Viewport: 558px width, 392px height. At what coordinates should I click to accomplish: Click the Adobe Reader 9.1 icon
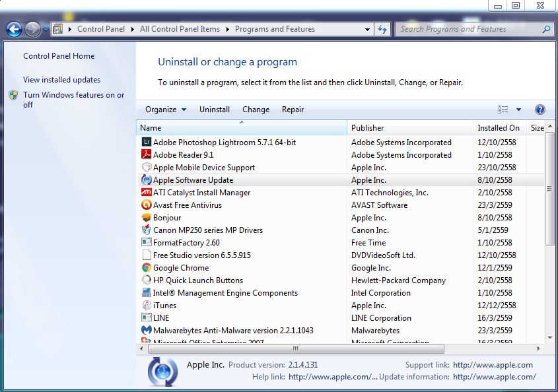pyautogui.click(x=146, y=154)
